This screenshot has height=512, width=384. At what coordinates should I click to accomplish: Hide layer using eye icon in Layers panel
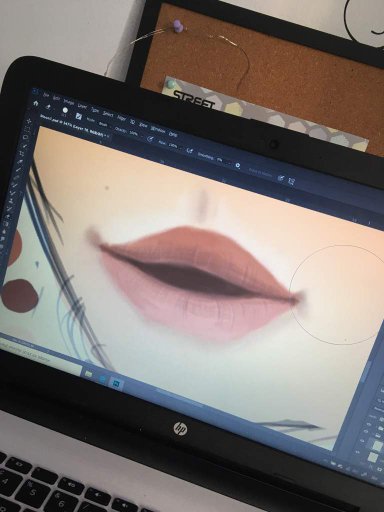click(370, 425)
